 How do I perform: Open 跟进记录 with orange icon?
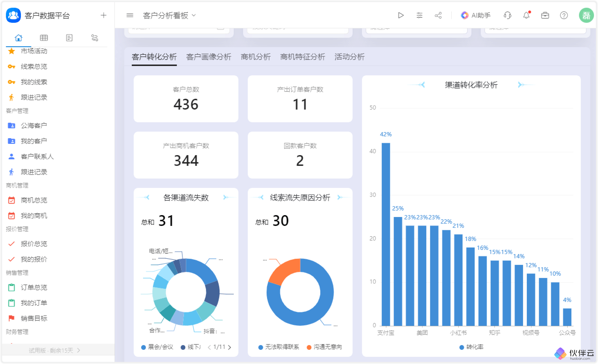click(x=34, y=97)
